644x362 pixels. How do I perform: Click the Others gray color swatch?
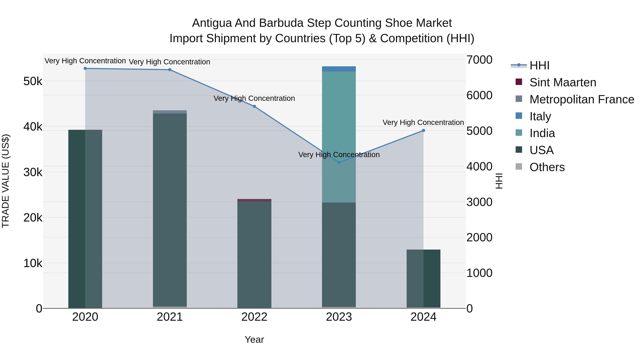click(x=519, y=167)
